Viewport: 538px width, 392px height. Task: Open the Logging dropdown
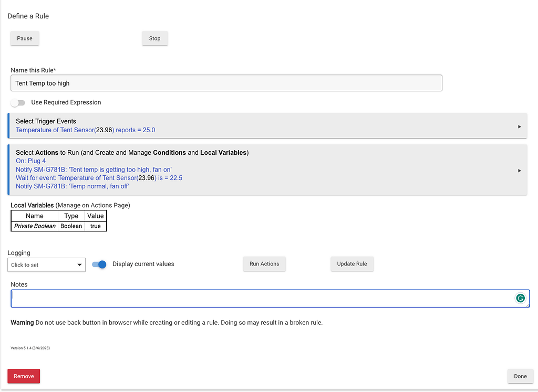tap(46, 265)
